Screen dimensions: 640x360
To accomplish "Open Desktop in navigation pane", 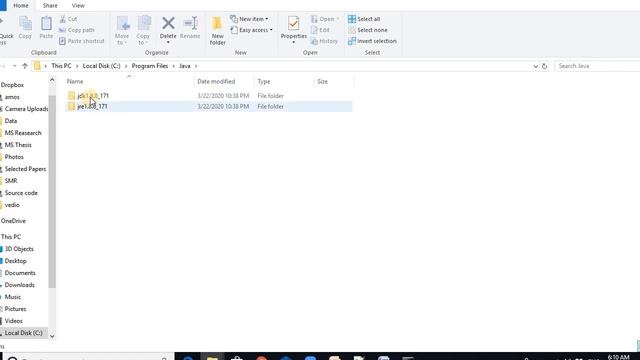I will [16, 261].
